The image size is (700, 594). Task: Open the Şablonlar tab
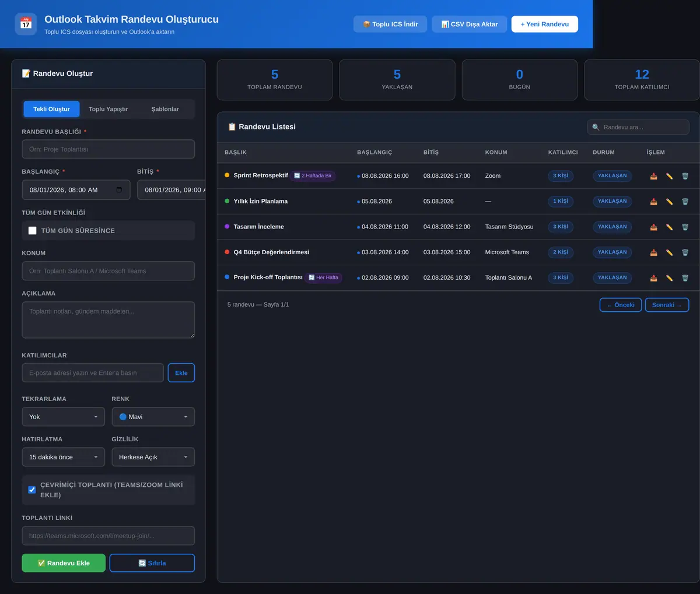click(165, 109)
